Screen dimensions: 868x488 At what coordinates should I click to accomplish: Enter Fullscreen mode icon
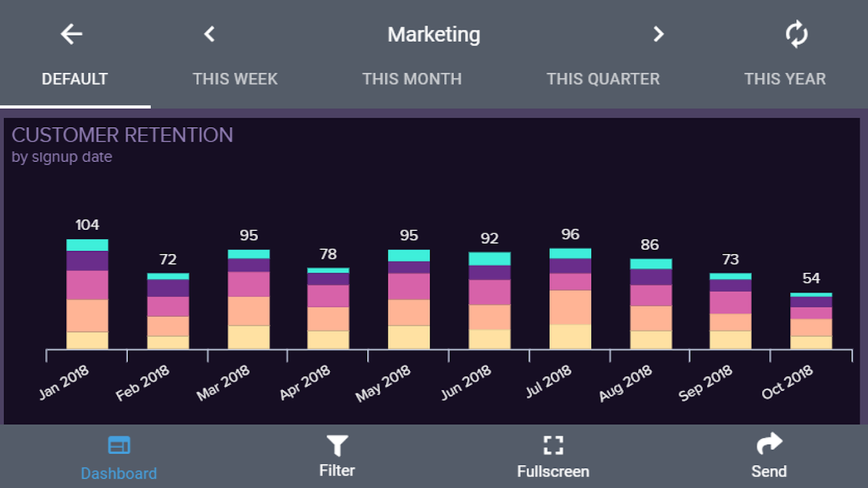(553, 446)
